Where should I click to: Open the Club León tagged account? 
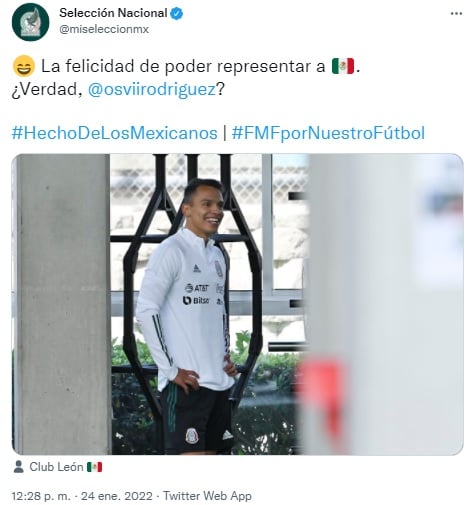[56, 467]
